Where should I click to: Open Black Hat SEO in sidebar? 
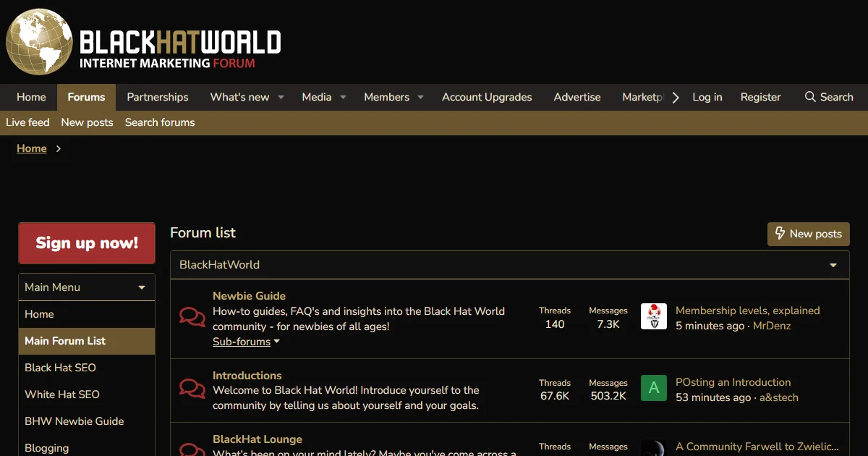pyautogui.click(x=87, y=368)
